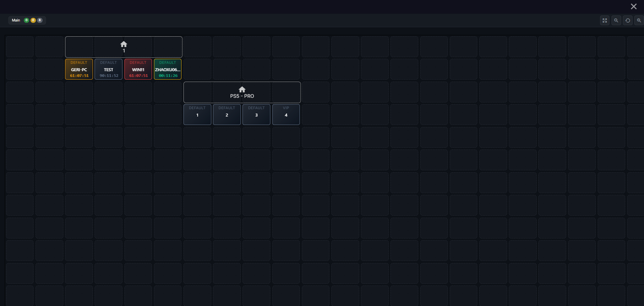Select PS5 console station 2
This screenshot has width=644, height=306.
click(227, 115)
